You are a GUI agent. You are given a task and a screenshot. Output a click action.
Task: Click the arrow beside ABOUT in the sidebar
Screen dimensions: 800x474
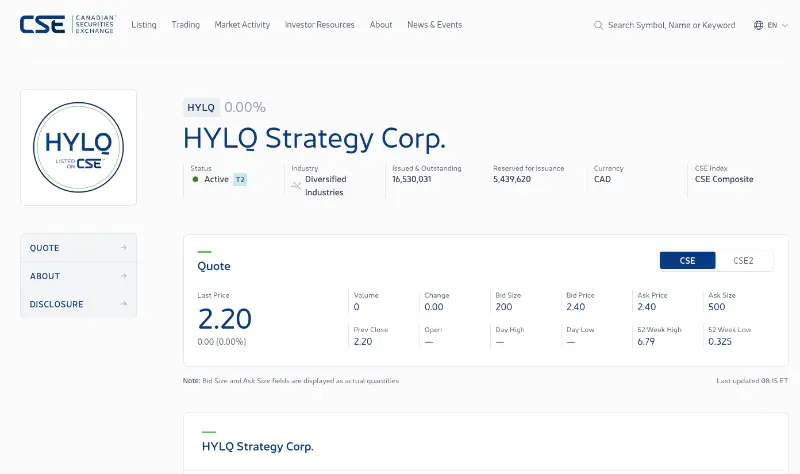pos(123,276)
